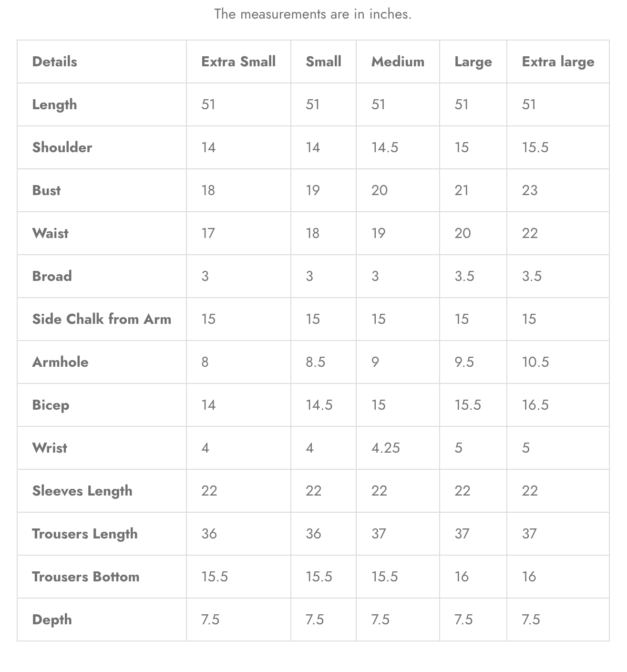This screenshot has height=672, width=627.
Task: Click the Extra Small Waist value 17
Action: [208, 233]
